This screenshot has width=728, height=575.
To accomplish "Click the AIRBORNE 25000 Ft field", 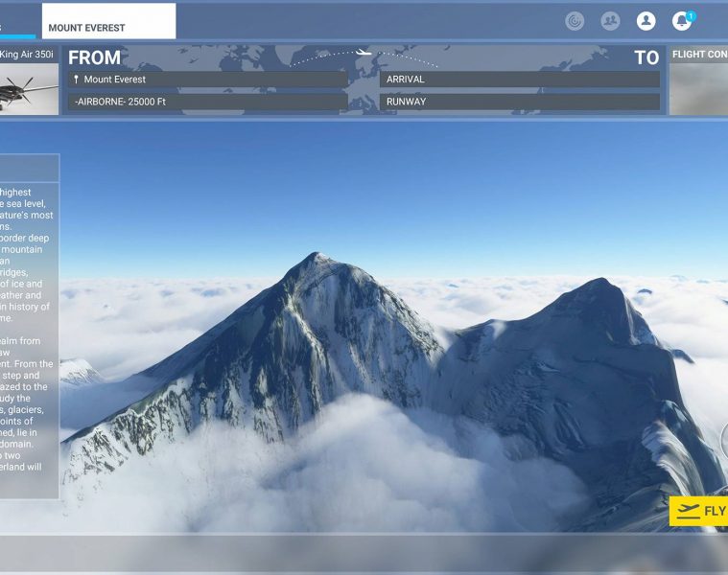I will tap(208, 102).
